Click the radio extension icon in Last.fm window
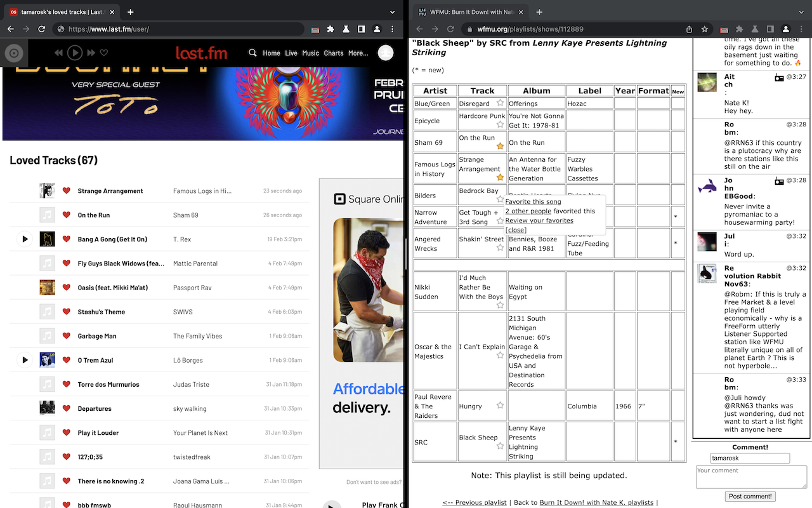812x508 pixels. (x=315, y=29)
